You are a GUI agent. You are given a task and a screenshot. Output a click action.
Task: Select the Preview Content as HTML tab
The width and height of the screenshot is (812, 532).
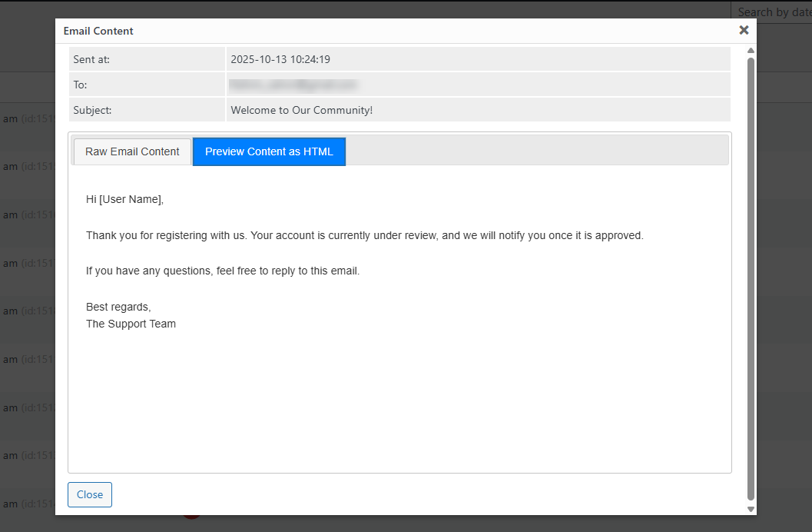[269, 151]
